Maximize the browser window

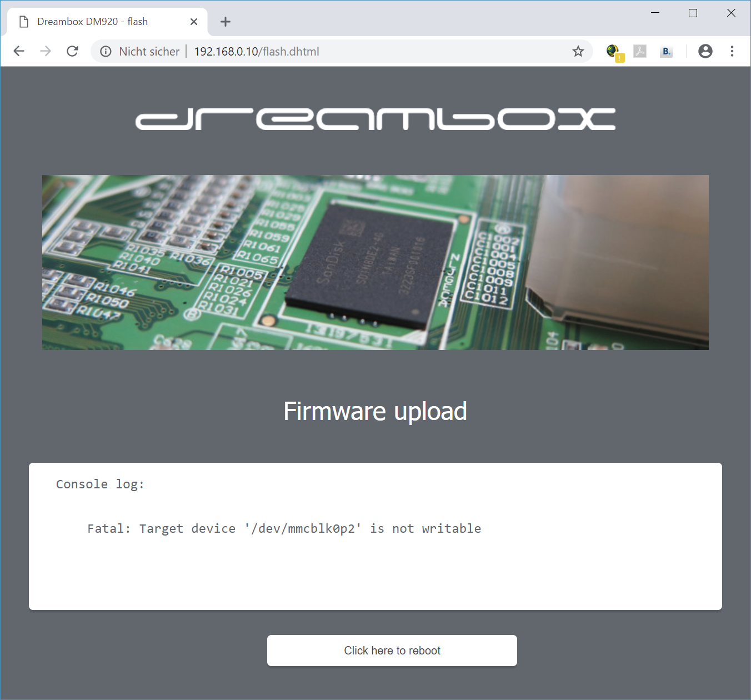(x=693, y=13)
